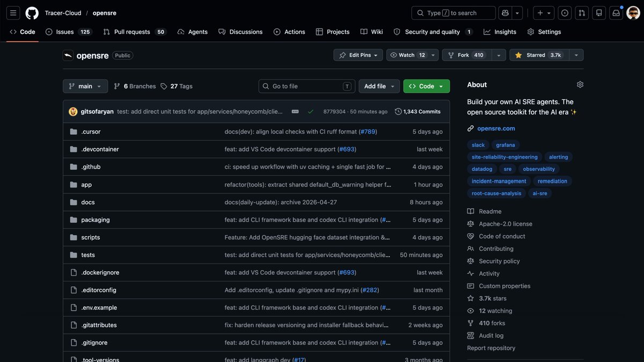Open the Projects tab
The width and height of the screenshot is (644, 362).
coord(333,32)
